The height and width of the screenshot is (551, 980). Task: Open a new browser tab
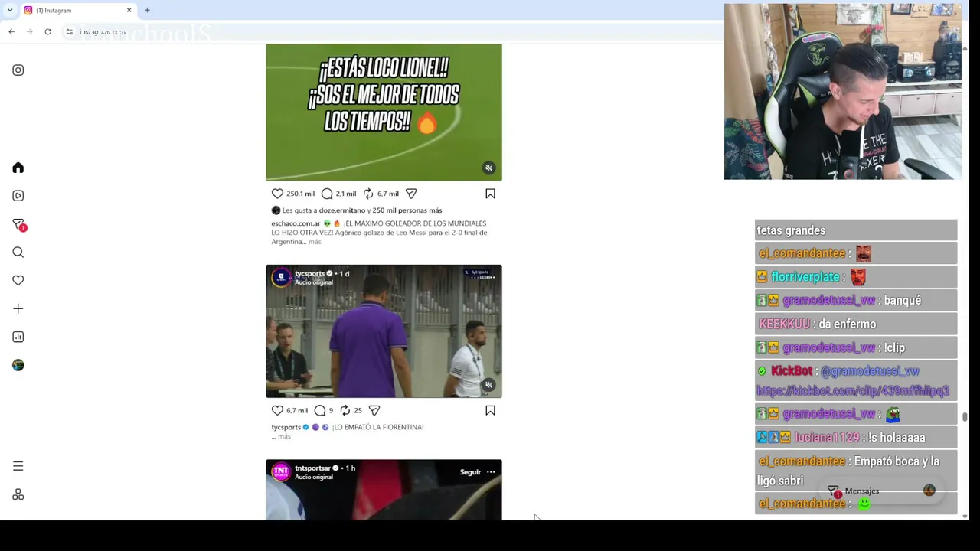[x=147, y=10]
